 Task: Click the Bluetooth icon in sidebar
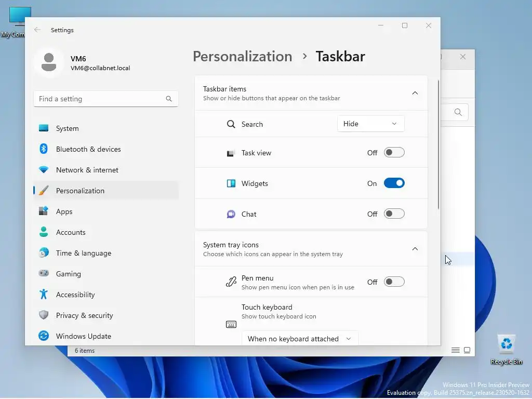pyautogui.click(x=44, y=149)
